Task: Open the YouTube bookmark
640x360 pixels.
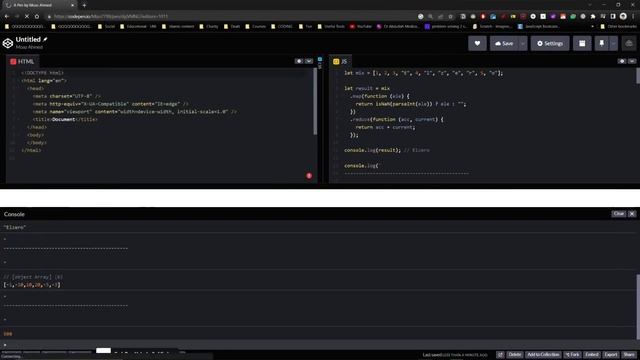Action: click(x=360, y=26)
